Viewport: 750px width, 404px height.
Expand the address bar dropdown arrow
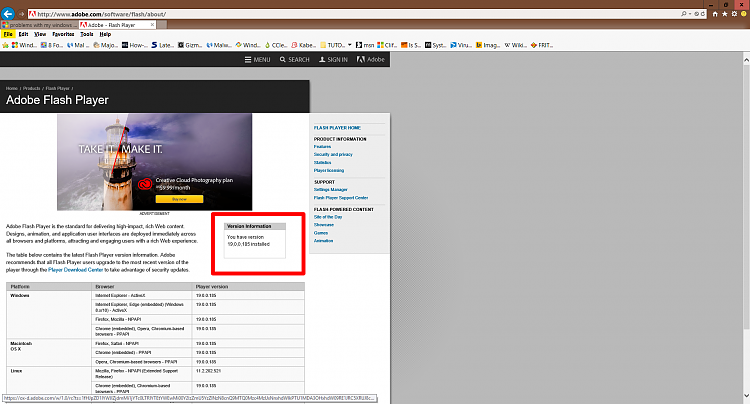click(690, 14)
